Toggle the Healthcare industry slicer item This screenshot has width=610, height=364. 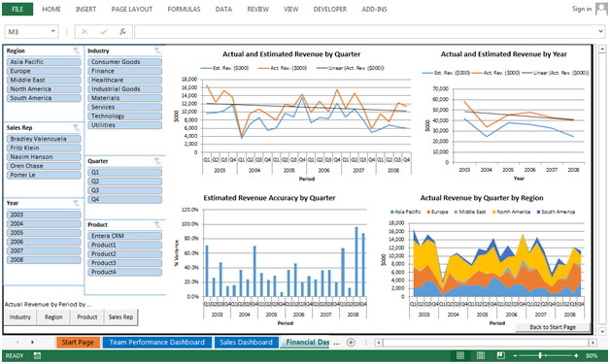tap(124, 81)
